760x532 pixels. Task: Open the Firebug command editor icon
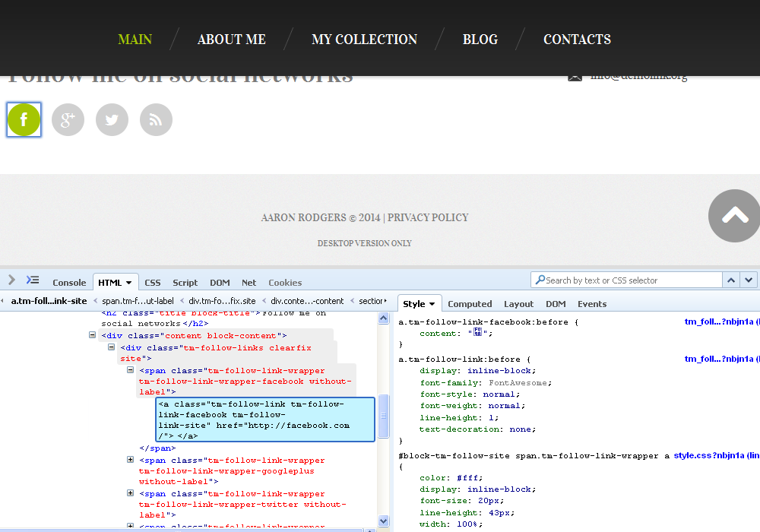pyautogui.click(x=32, y=279)
